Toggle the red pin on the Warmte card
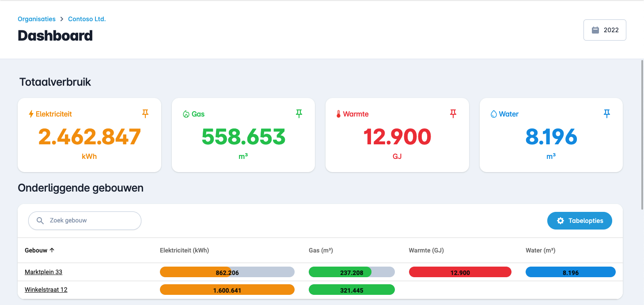This screenshot has width=644, height=305. (453, 114)
